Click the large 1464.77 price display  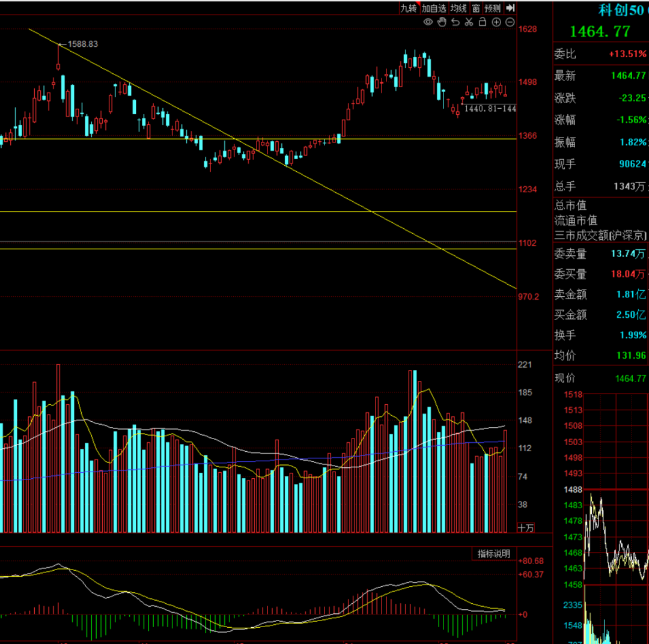[600, 32]
